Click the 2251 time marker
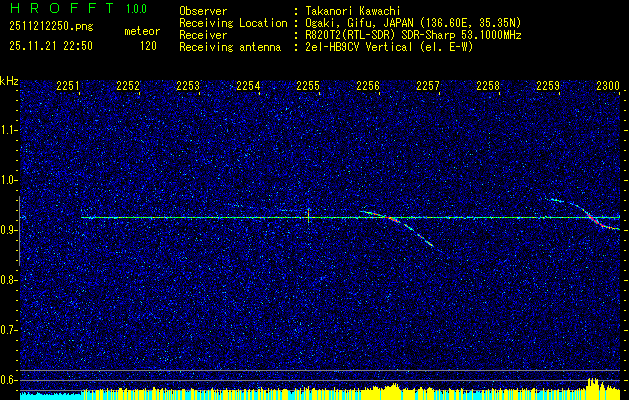The width and height of the screenshot is (629, 400). [x=68, y=85]
